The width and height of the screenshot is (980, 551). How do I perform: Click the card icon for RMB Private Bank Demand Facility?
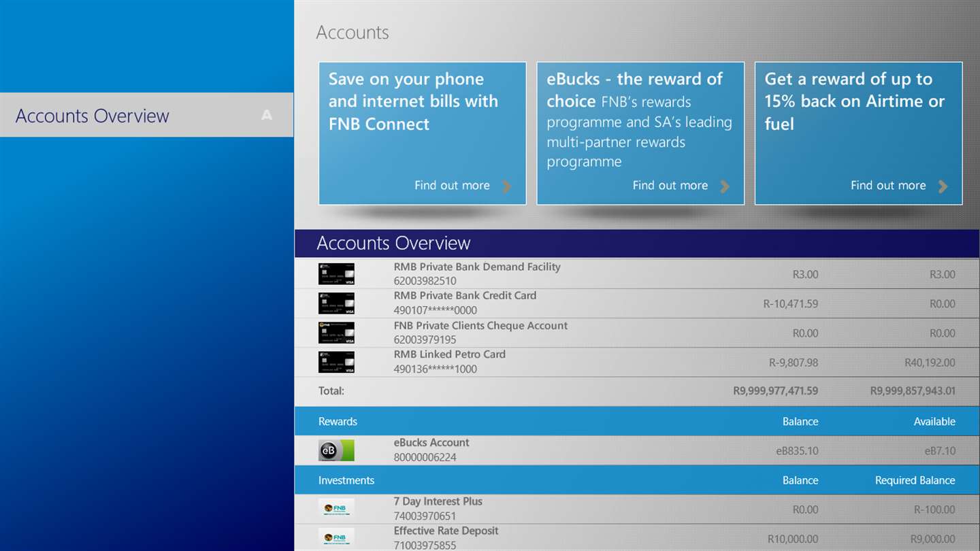pos(336,274)
